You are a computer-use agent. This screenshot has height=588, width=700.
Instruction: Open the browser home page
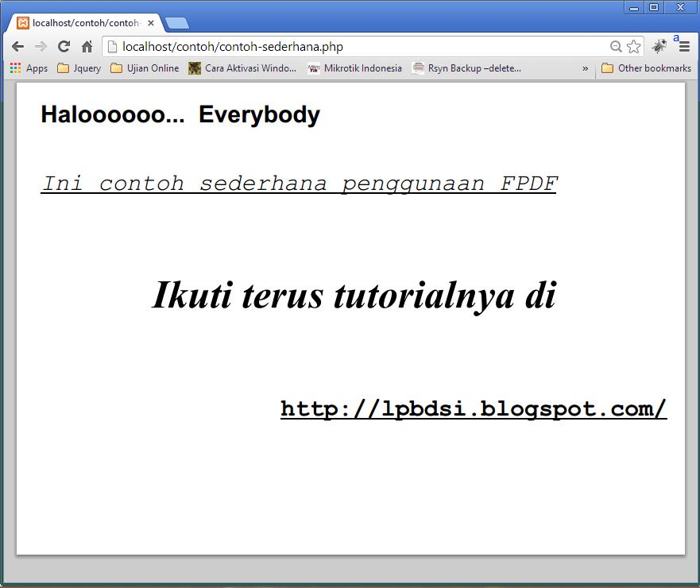[87, 46]
